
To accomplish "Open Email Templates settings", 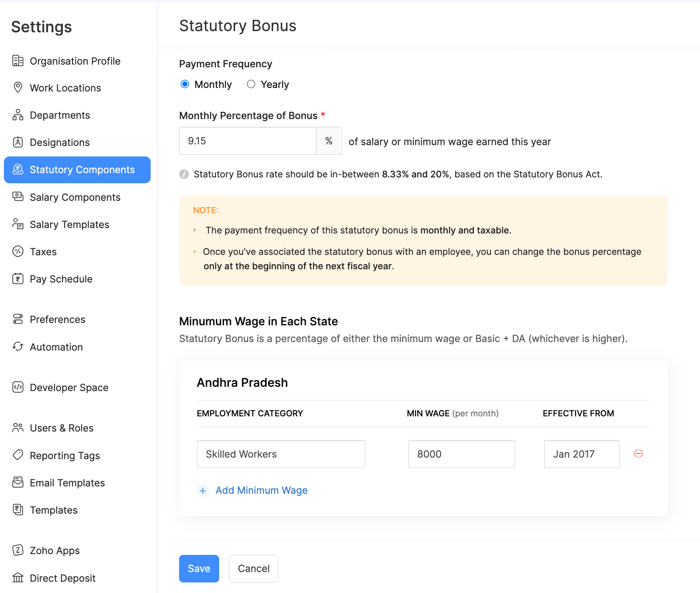I will pos(67,483).
